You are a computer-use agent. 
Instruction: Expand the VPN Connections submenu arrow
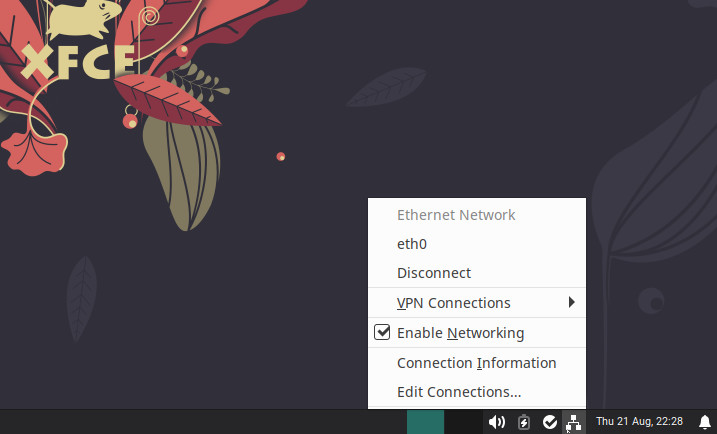tap(572, 303)
